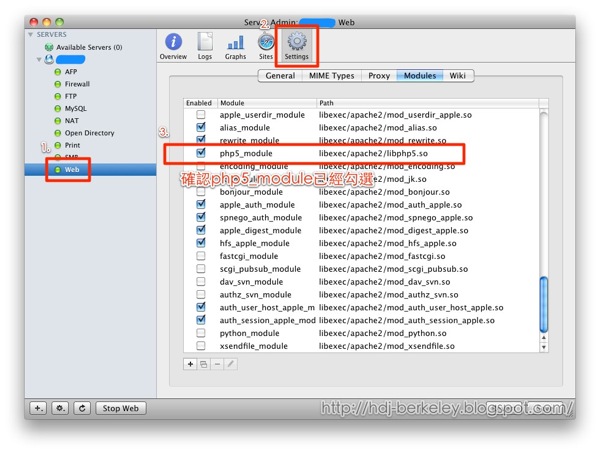600x453 pixels.
Task: Select the Web service in sidebar
Action: [90, 169]
